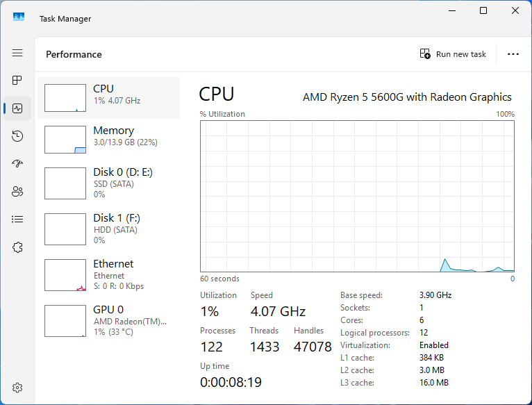This screenshot has width=532, height=405.
Task: Open Task Manager settings gear
Action: tap(17, 388)
